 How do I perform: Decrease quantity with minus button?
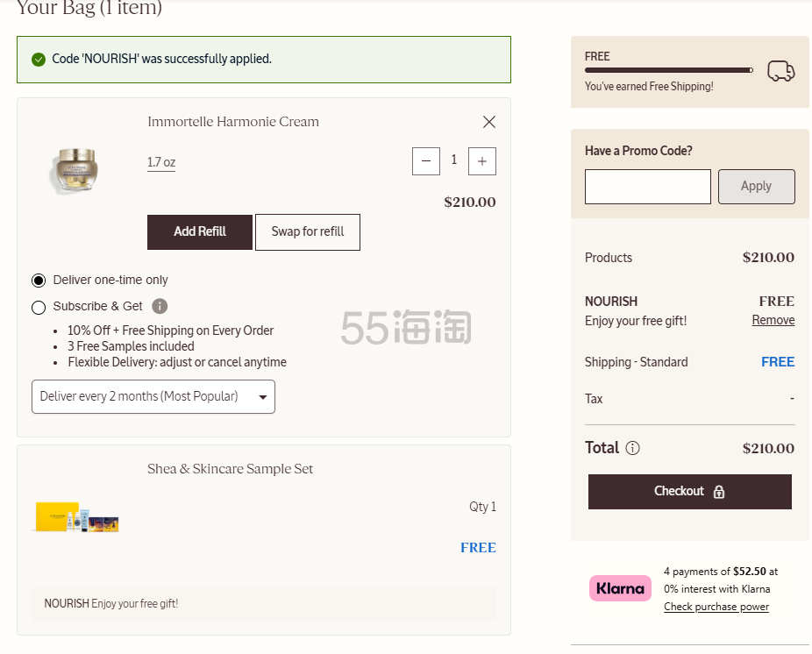click(426, 160)
